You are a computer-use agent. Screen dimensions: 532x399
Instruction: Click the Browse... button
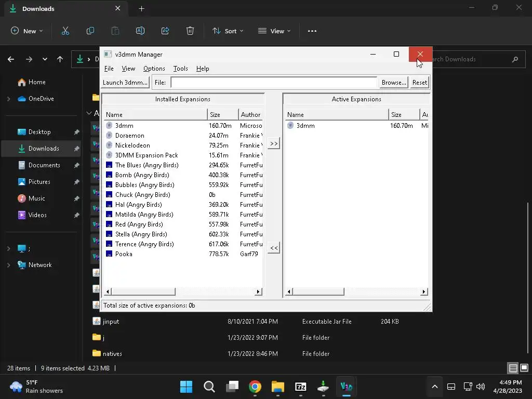(394, 83)
